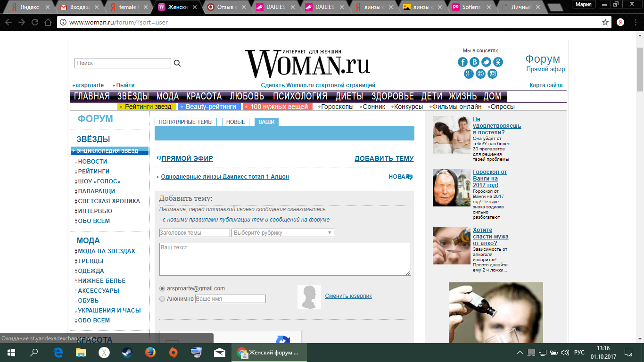
Task: Open the Google Plus icon
Action: point(469,74)
